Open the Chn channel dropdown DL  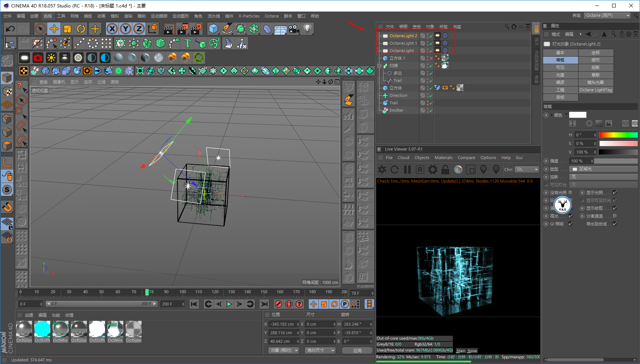click(x=527, y=170)
